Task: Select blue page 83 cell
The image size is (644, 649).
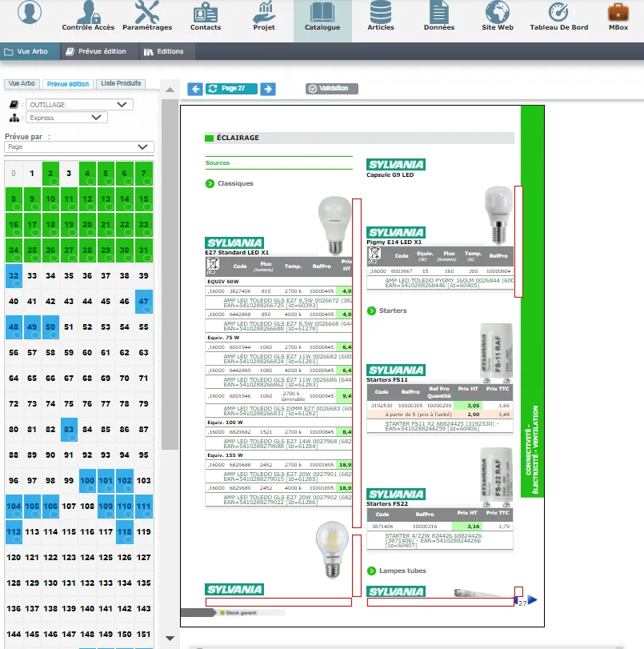Action: tap(69, 430)
